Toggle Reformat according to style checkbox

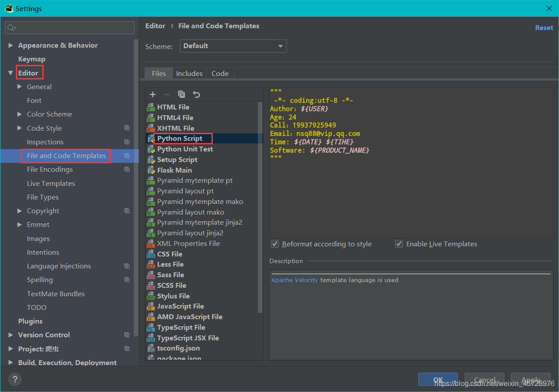point(275,244)
